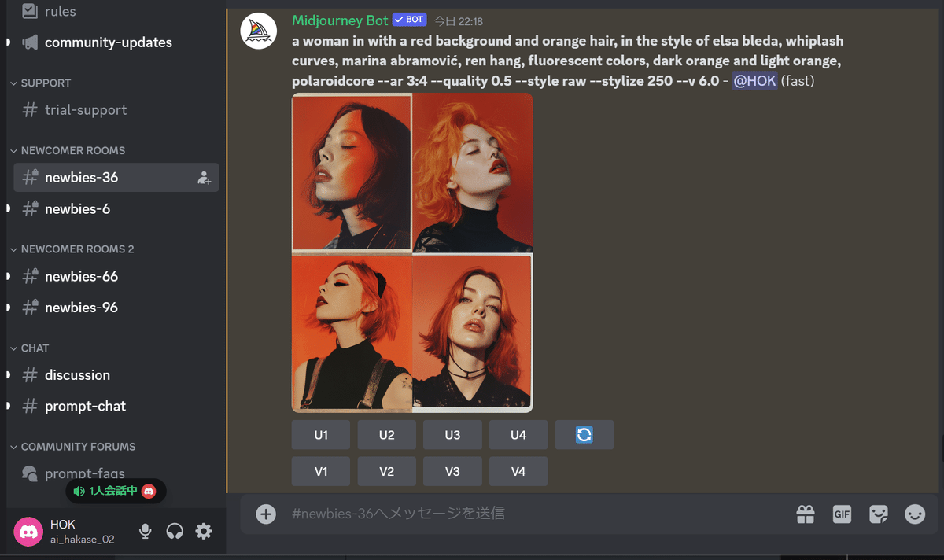The height and width of the screenshot is (560, 944).
Task: Create variations with V4
Action: click(x=518, y=471)
